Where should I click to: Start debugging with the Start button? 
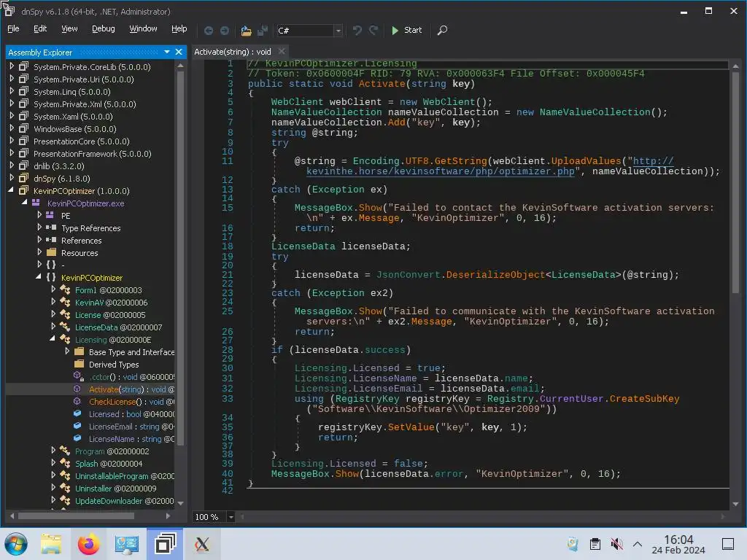pyautogui.click(x=406, y=30)
